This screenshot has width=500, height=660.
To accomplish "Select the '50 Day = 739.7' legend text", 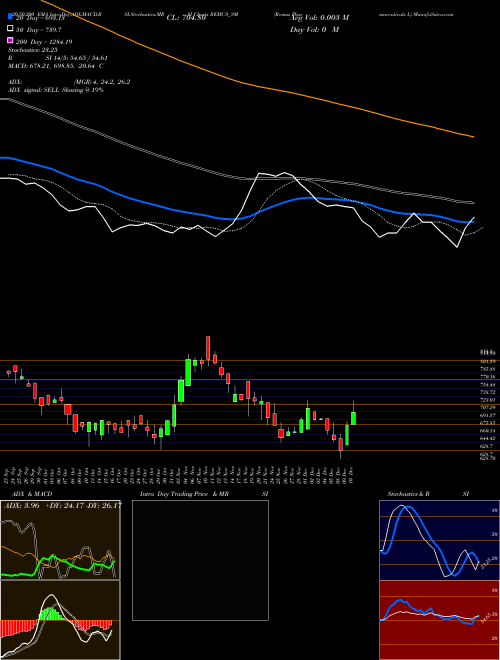I will click(x=39, y=29).
